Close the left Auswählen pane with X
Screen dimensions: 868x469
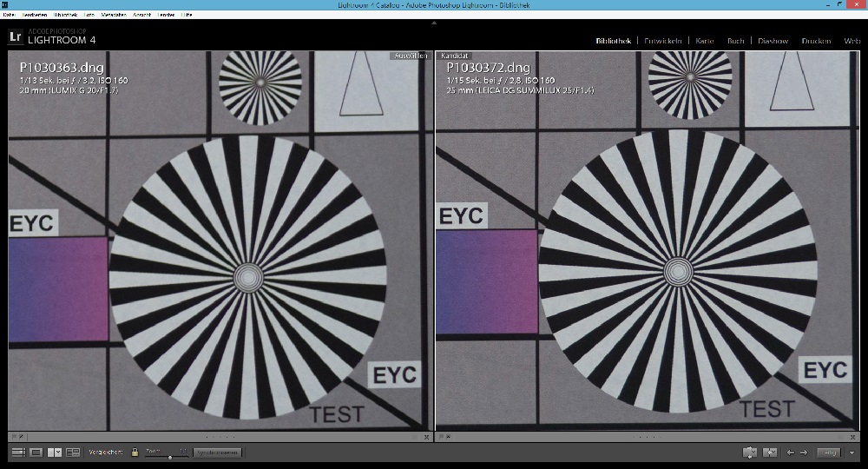[427, 437]
